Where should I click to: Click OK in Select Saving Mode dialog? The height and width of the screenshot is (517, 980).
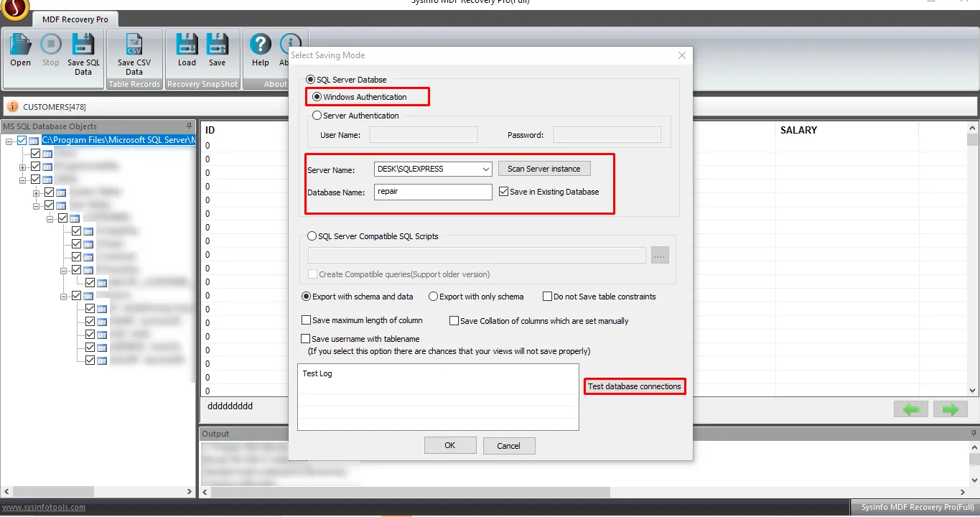coord(450,445)
